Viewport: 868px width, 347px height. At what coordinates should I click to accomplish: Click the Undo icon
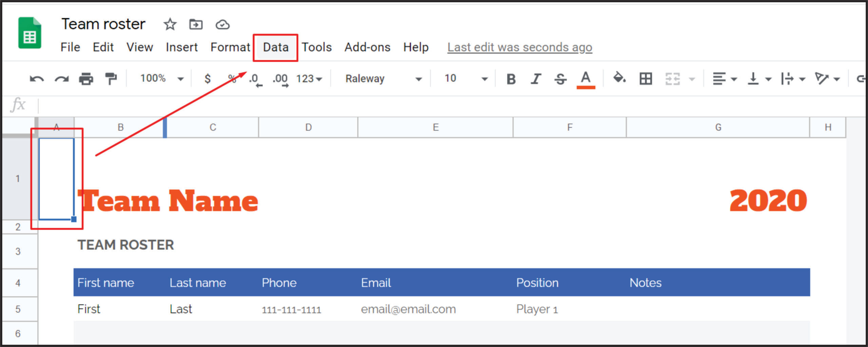coord(36,78)
